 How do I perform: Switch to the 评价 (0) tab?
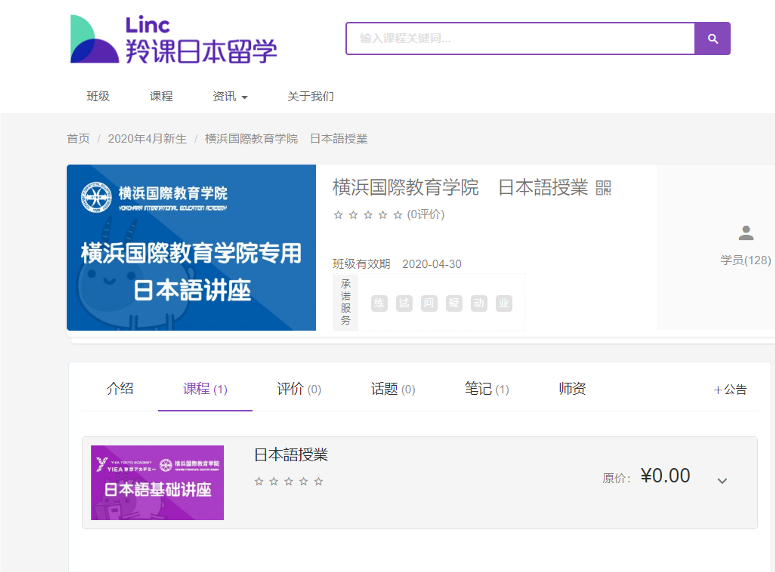tap(299, 389)
